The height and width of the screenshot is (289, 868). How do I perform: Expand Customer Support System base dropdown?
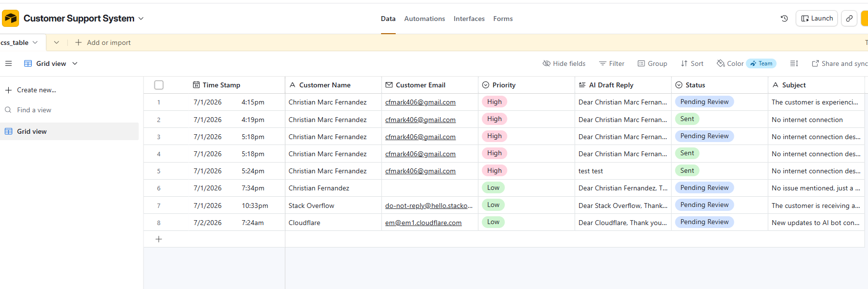point(141,19)
